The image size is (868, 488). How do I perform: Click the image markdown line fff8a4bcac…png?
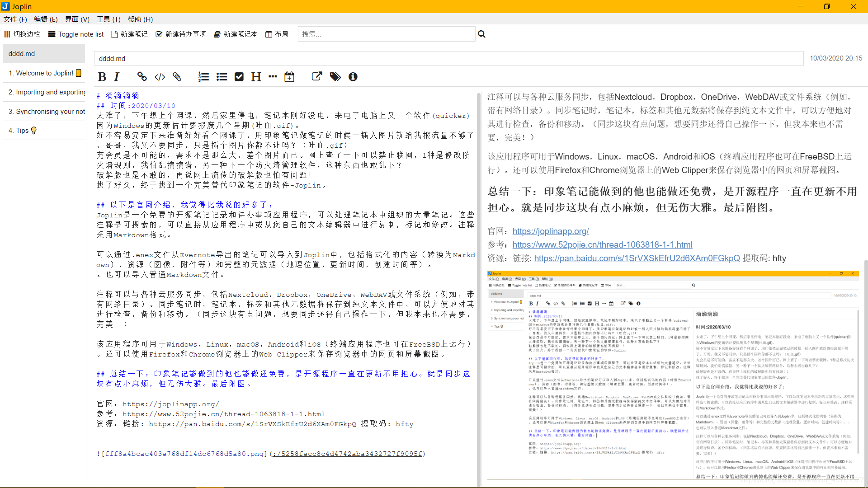coord(261,454)
